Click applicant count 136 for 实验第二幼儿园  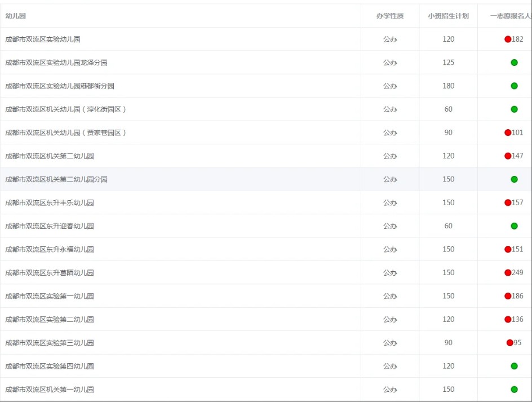pos(517,320)
